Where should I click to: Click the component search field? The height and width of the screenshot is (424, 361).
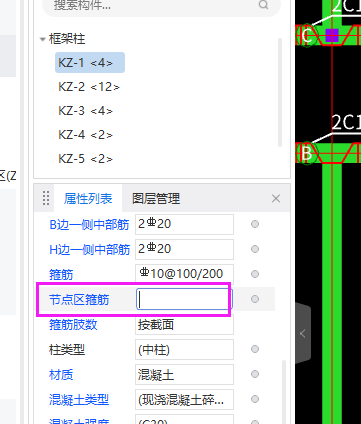[x=161, y=5]
